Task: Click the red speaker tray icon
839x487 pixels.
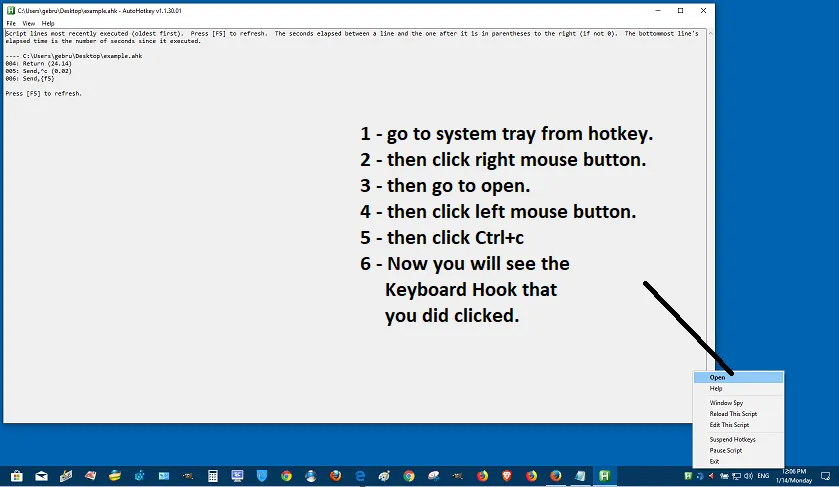Action: pyautogui.click(x=711, y=476)
